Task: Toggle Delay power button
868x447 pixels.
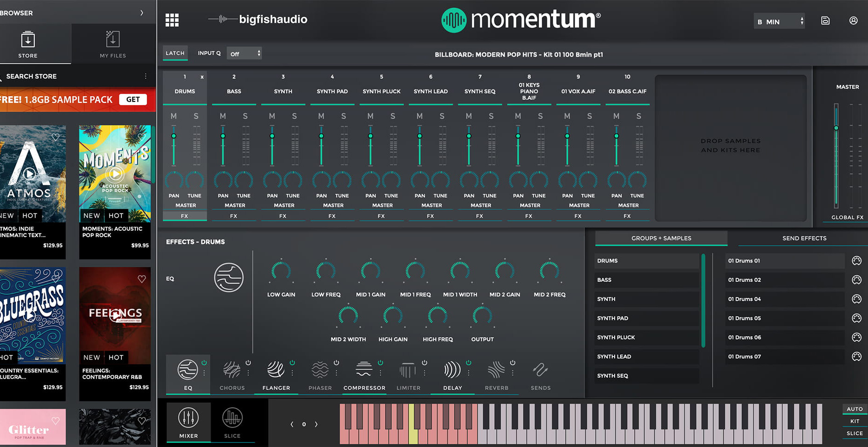Action: (468, 363)
